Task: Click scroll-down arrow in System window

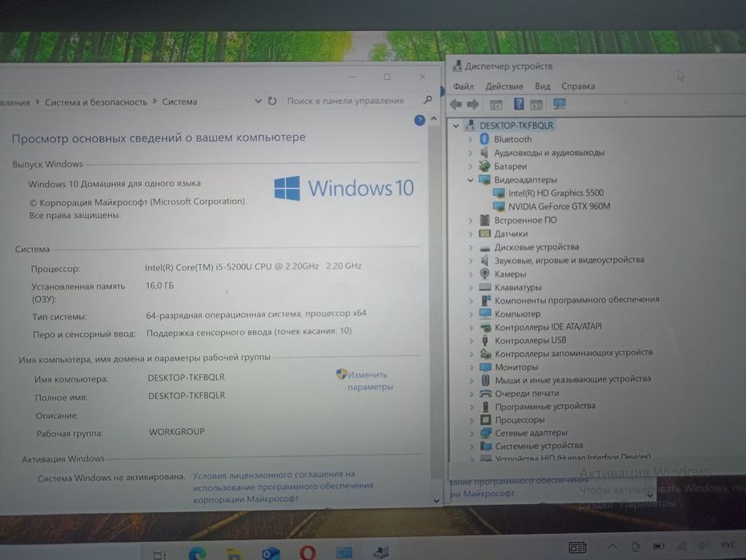Action: (436, 501)
